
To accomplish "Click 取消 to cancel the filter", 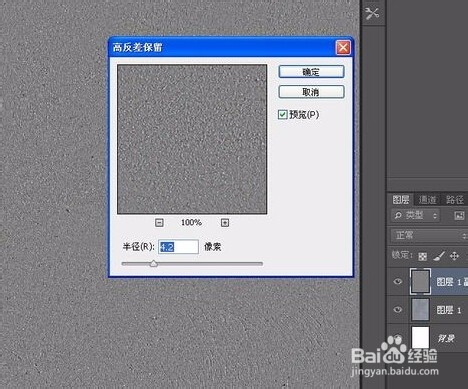I will pyautogui.click(x=311, y=92).
